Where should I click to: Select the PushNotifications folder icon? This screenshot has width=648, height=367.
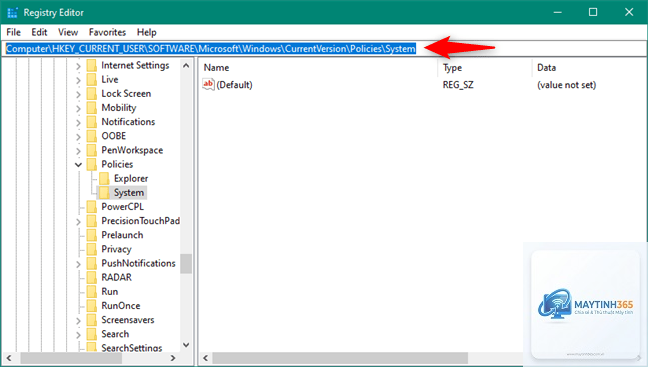point(92,263)
